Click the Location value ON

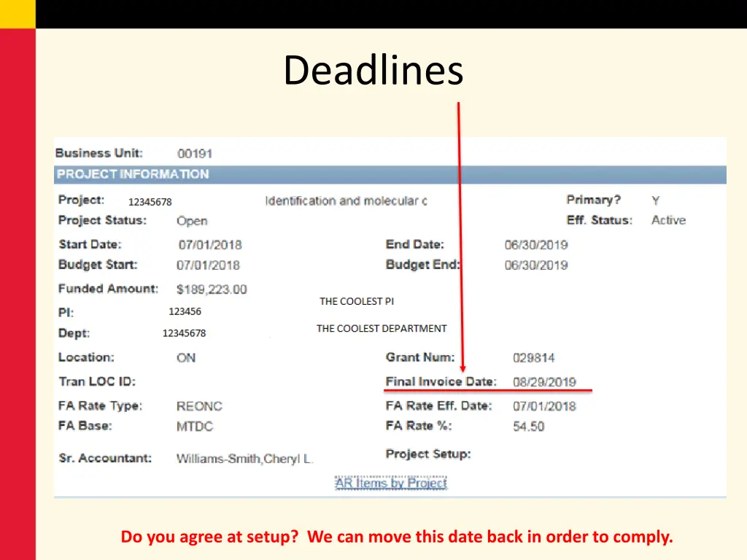pos(186,358)
